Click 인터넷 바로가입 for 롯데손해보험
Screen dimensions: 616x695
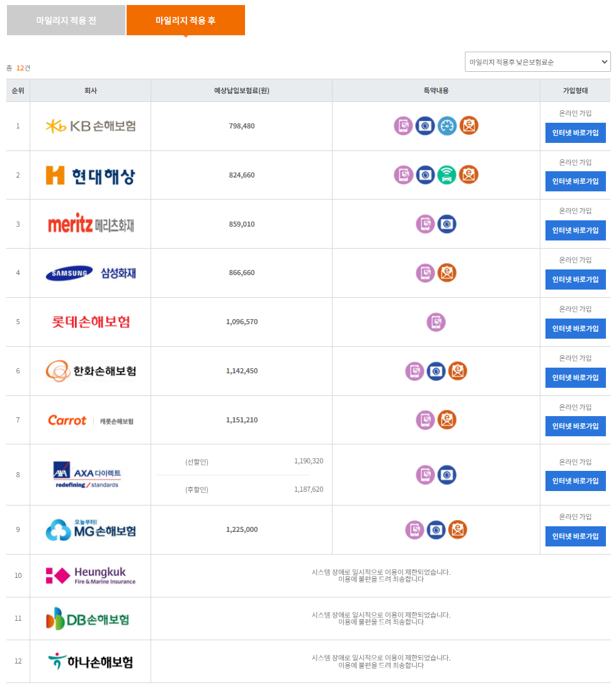tap(575, 329)
